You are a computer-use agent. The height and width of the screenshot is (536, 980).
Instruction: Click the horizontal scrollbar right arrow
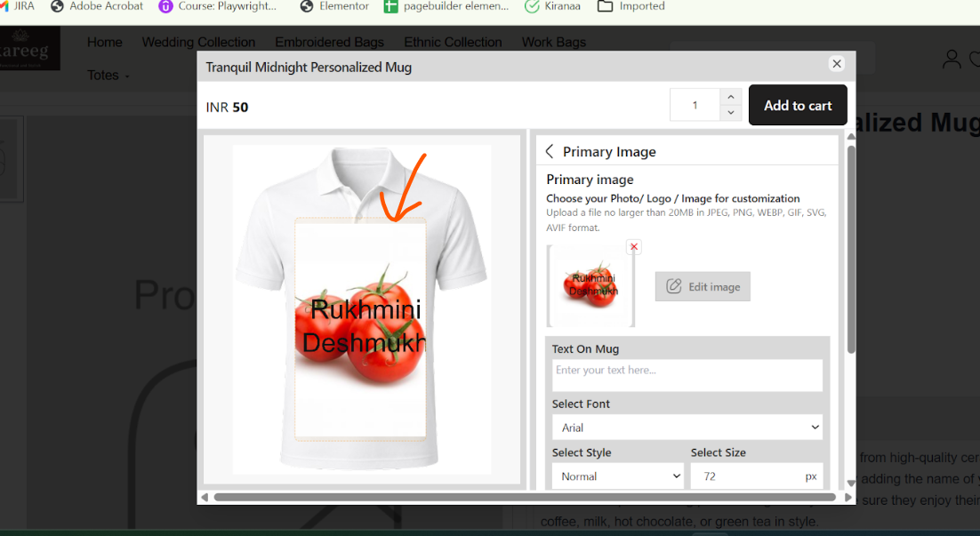848,497
